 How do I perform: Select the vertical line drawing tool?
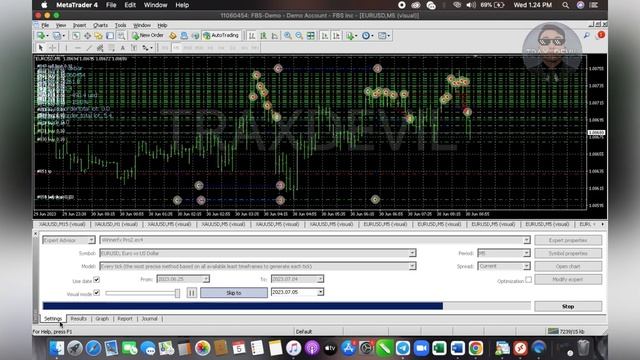pos(66,48)
